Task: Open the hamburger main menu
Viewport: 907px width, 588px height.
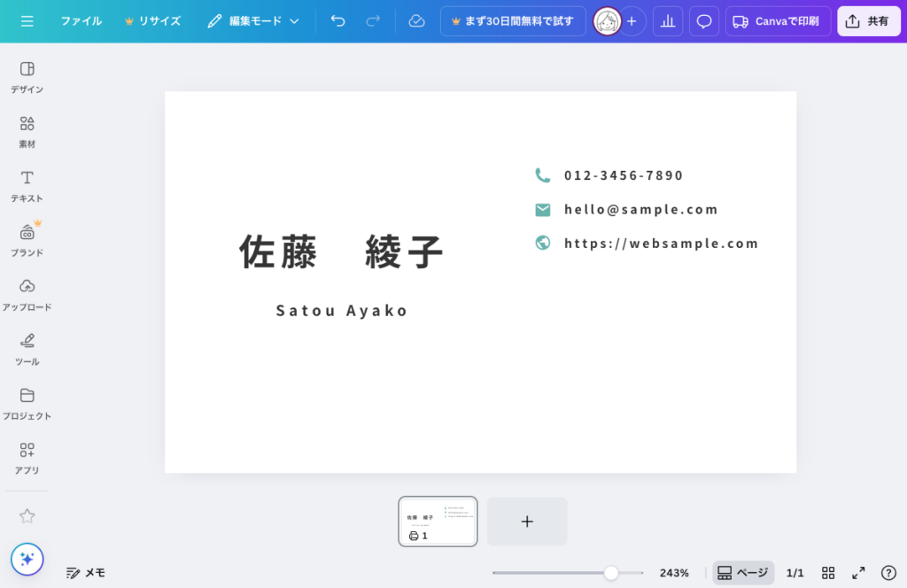Action: pos(27,21)
